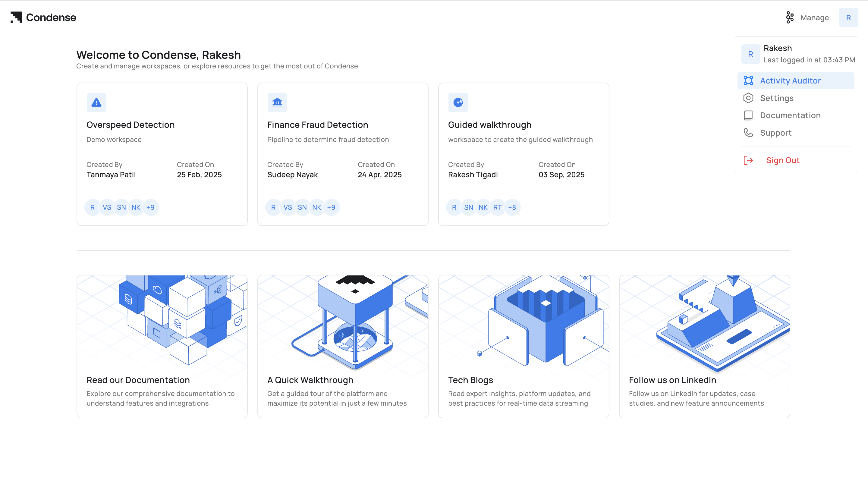Image resolution: width=868 pixels, height=490 pixels.
Task: Click the Guided walkthrough pie chart icon
Action: [x=458, y=102]
